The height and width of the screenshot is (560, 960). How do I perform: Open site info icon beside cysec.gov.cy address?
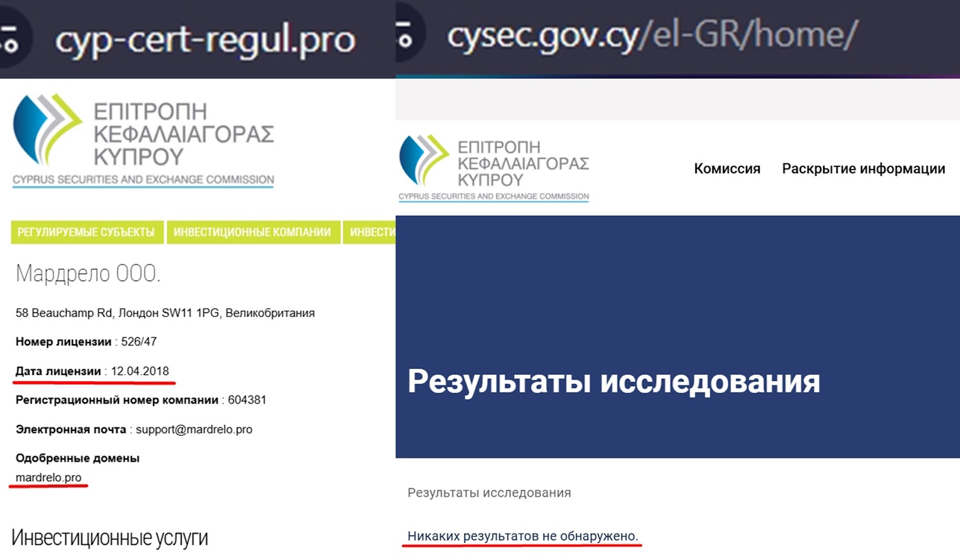(406, 35)
